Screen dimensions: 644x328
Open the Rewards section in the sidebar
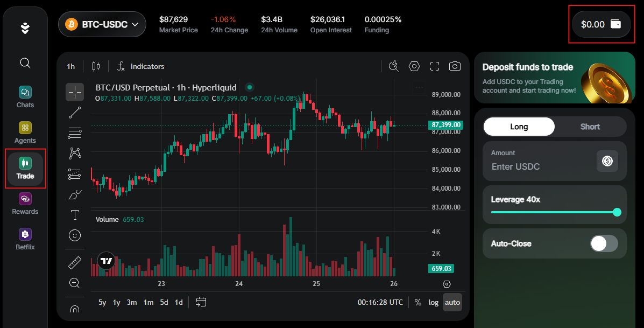[25, 204]
